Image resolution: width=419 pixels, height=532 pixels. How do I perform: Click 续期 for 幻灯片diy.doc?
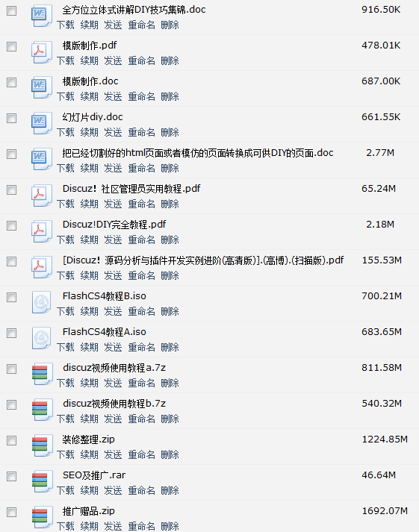[90, 132]
